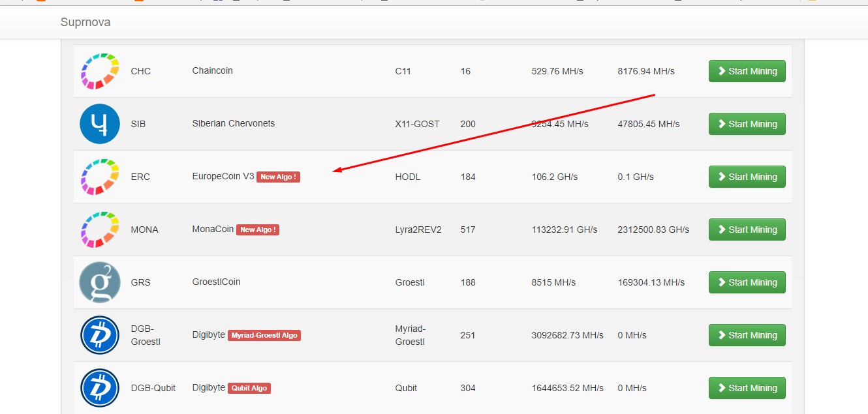Click the Digibyte name in Myriad-Groestl row
Image resolution: width=868 pixels, height=414 pixels.
[209, 334]
